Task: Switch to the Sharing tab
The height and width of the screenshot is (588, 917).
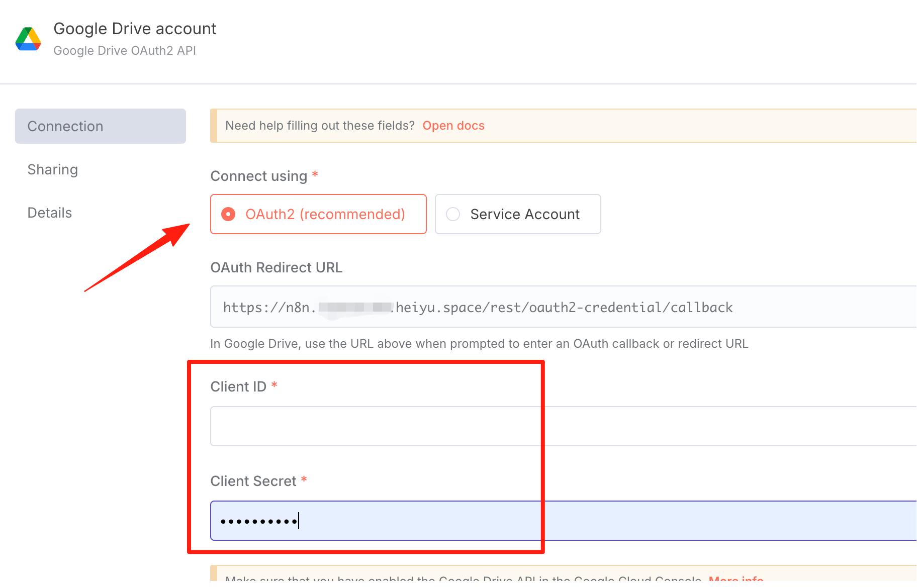Action: coord(53,170)
